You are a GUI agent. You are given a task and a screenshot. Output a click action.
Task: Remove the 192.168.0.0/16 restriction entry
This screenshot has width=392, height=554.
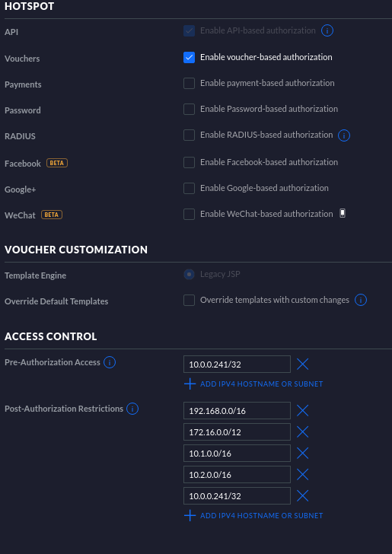(303, 411)
